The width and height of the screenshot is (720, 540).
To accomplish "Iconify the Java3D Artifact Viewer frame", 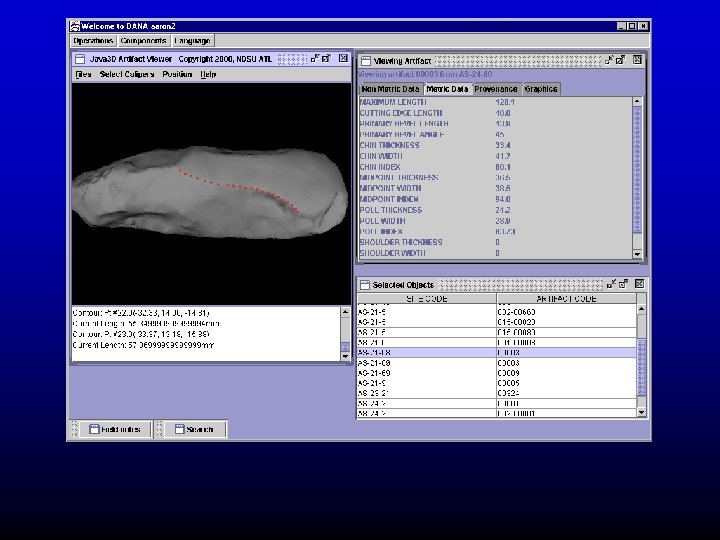I will click(313, 59).
